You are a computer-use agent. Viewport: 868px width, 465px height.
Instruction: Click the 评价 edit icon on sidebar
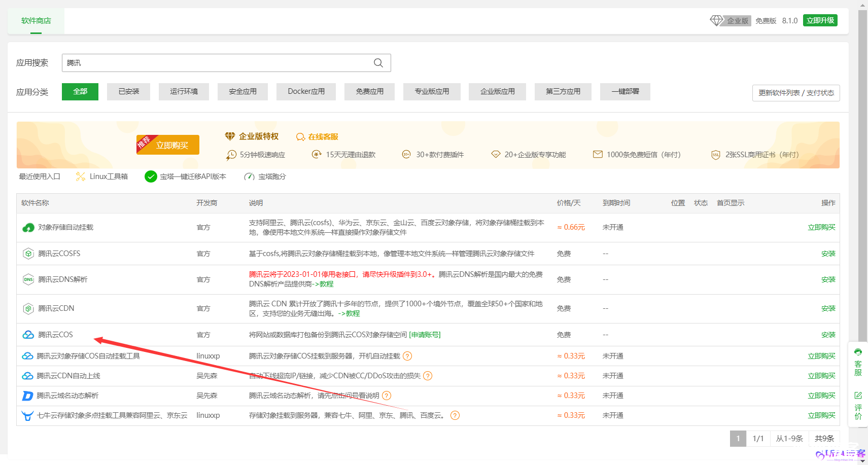(858, 396)
